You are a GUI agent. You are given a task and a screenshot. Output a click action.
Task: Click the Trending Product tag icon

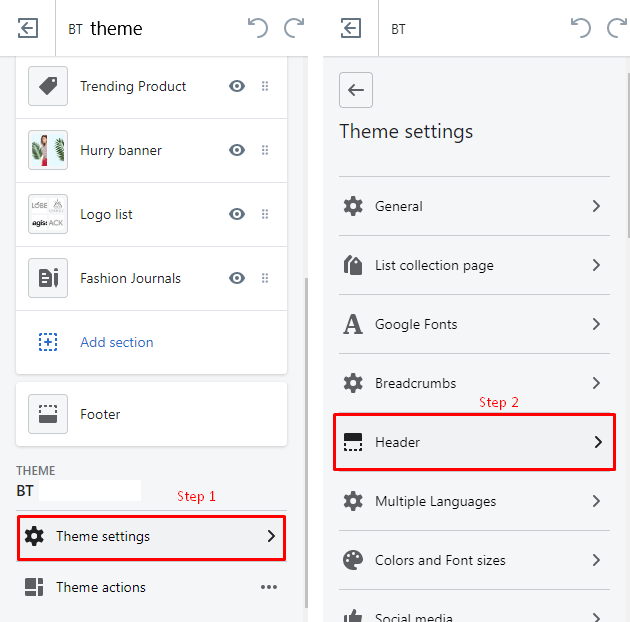(x=48, y=86)
